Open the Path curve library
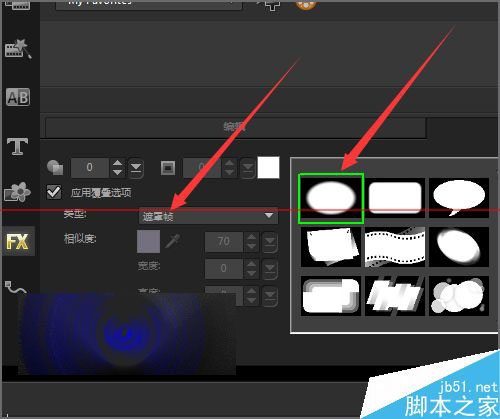The image size is (500, 419). coord(16,287)
